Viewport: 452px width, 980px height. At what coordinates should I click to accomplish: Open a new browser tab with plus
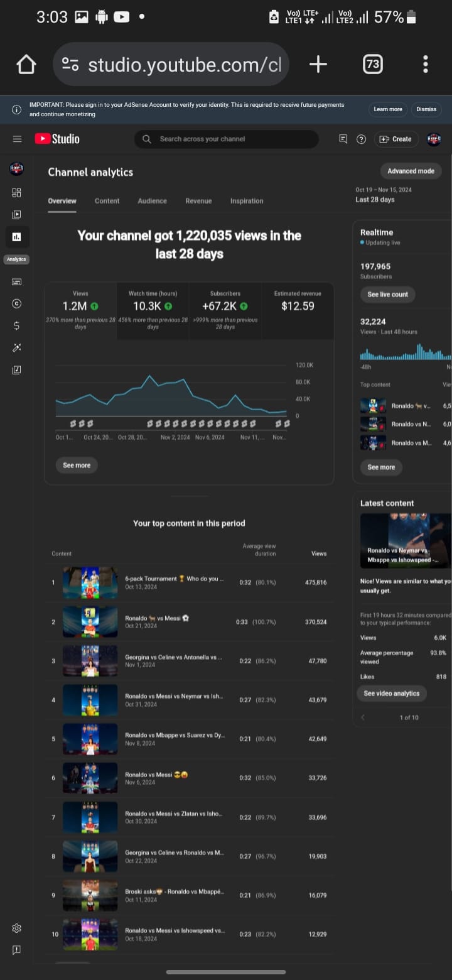[318, 64]
